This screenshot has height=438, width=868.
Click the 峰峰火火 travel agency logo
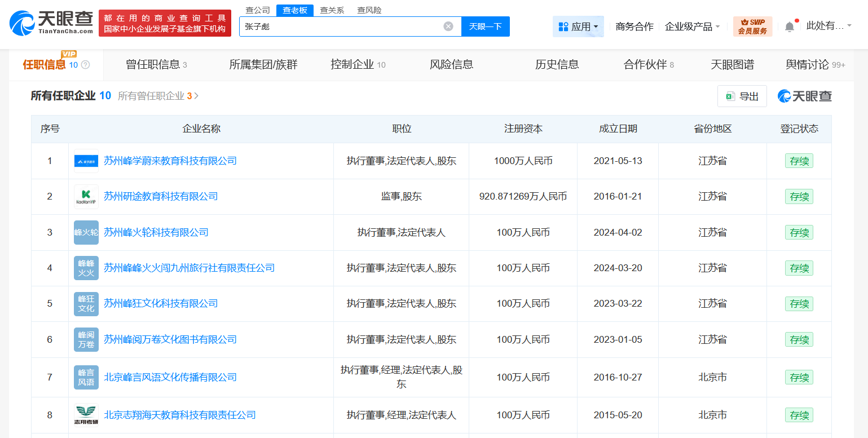[86, 268]
